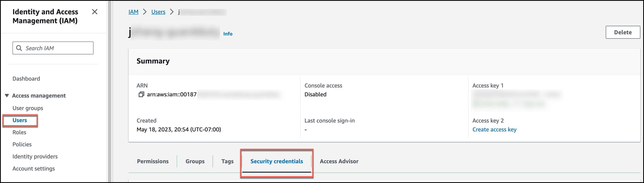Navigate to Policies
Image resolution: width=644 pixels, height=183 pixels.
(x=22, y=144)
